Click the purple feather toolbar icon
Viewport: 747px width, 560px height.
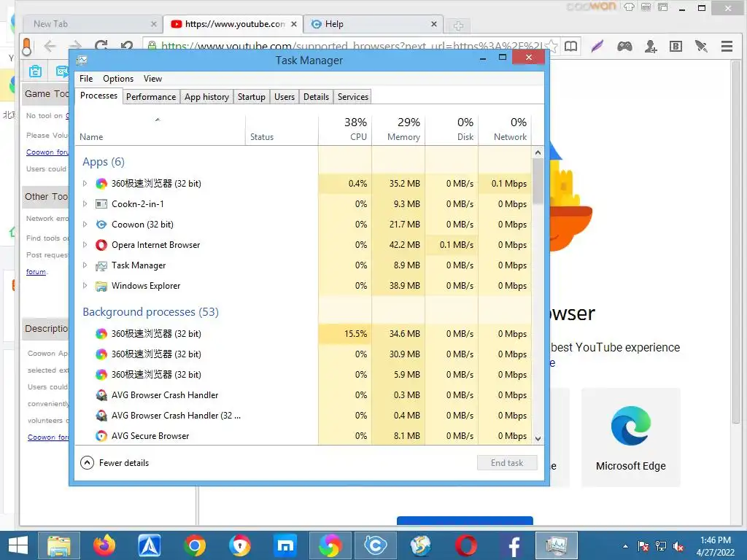pos(597,46)
